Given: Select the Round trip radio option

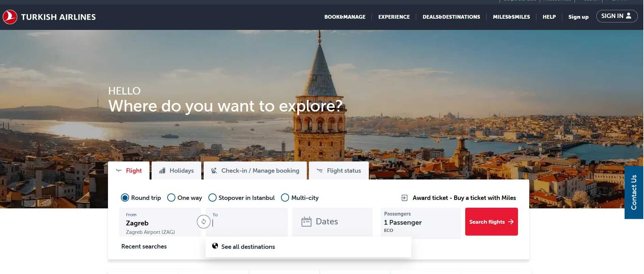Looking at the screenshot, I should pyautogui.click(x=125, y=198).
